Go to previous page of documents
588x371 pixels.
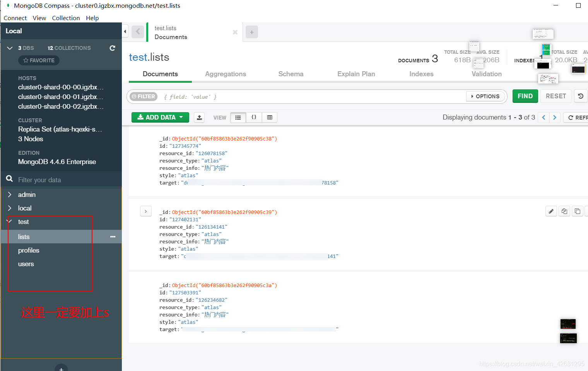click(x=544, y=117)
